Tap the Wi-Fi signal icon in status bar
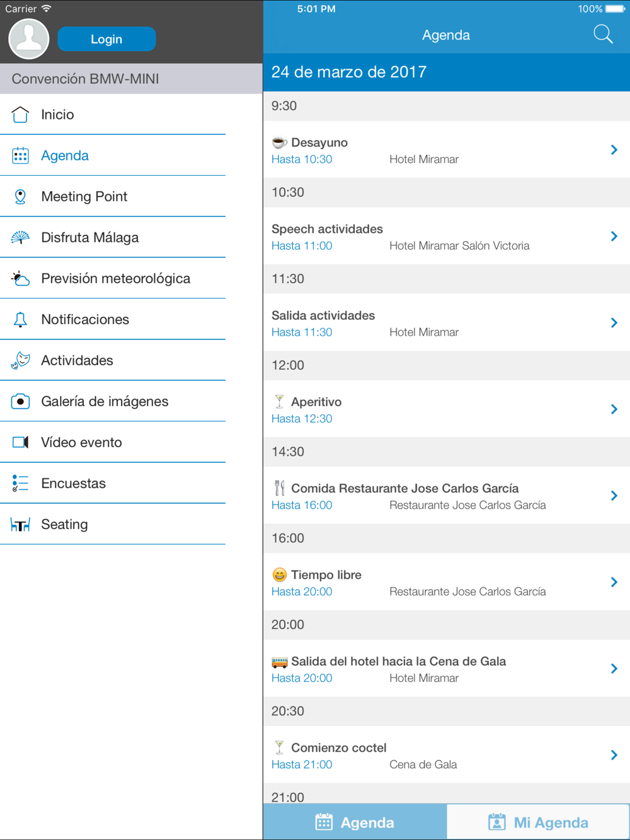This screenshot has width=630, height=840. coord(46,9)
